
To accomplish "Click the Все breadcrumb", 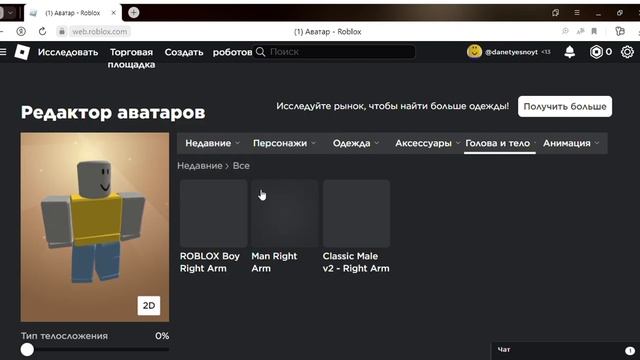I will coord(241,166).
